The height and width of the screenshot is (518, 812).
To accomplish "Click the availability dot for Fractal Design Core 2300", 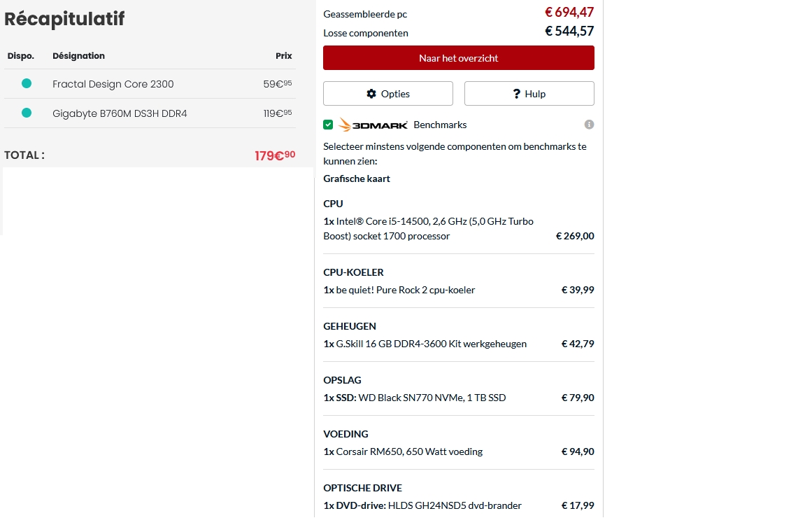I will click(x=27, y=83).
